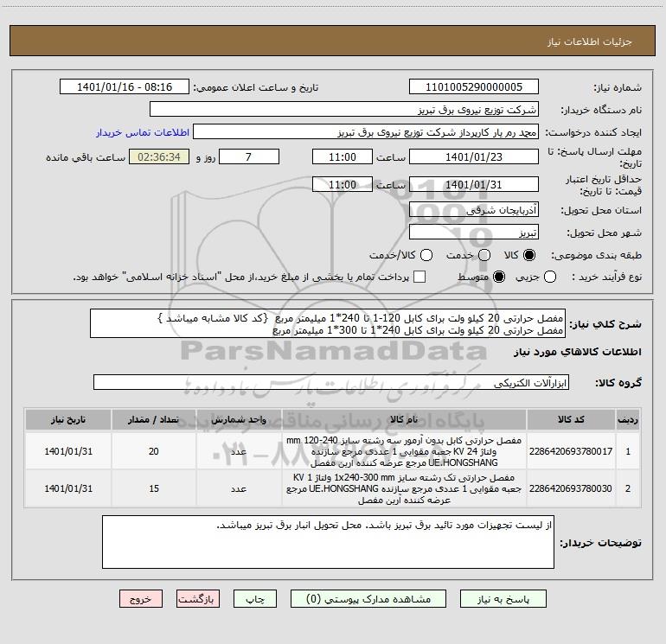Click the response deadline date 1401/01/23
666x644 pixels.
[x=474, y=157]
